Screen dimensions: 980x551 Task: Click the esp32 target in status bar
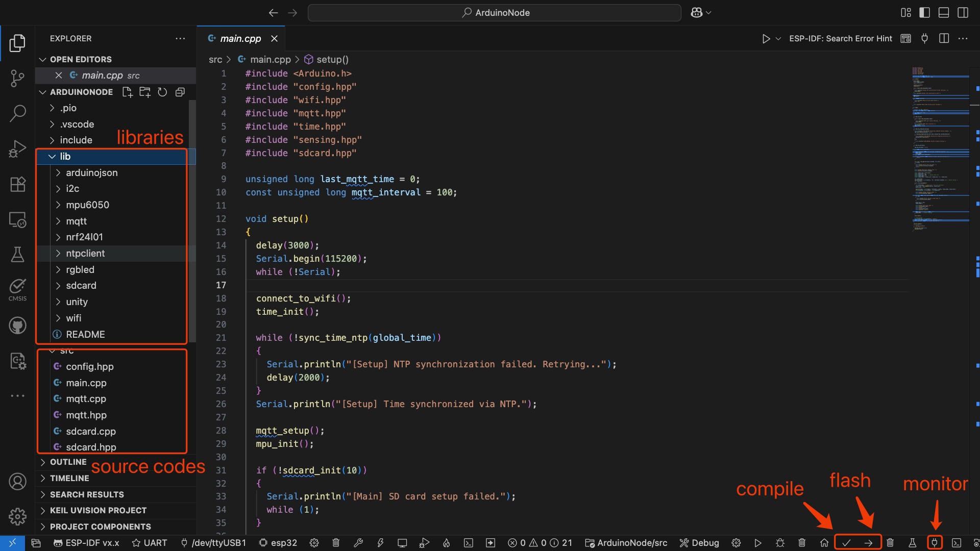point(278,543)
